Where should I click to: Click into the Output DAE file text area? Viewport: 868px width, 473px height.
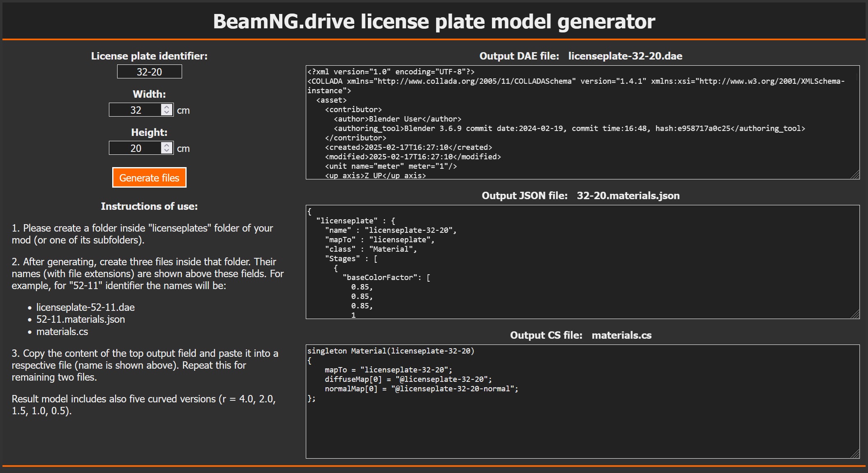click(575, 123)
